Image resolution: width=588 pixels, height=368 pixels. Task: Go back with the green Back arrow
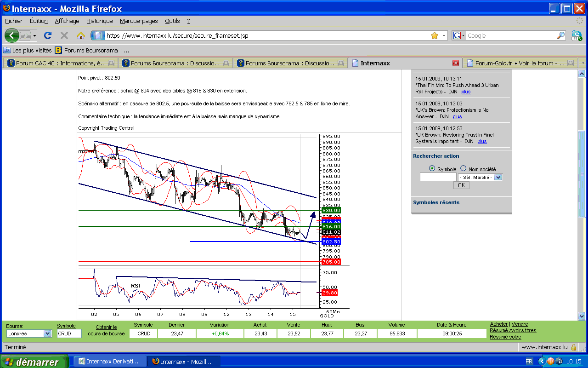coord(11,35)
